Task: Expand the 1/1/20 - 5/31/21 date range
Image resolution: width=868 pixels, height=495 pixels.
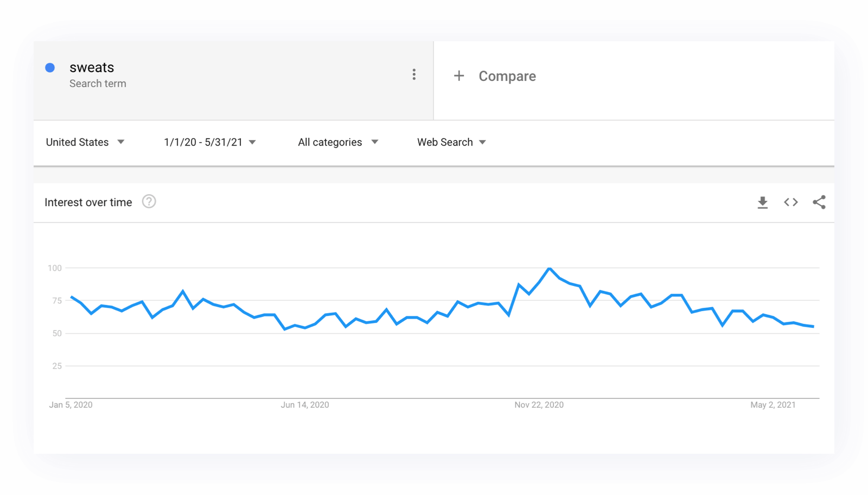Action: point(209,142)
